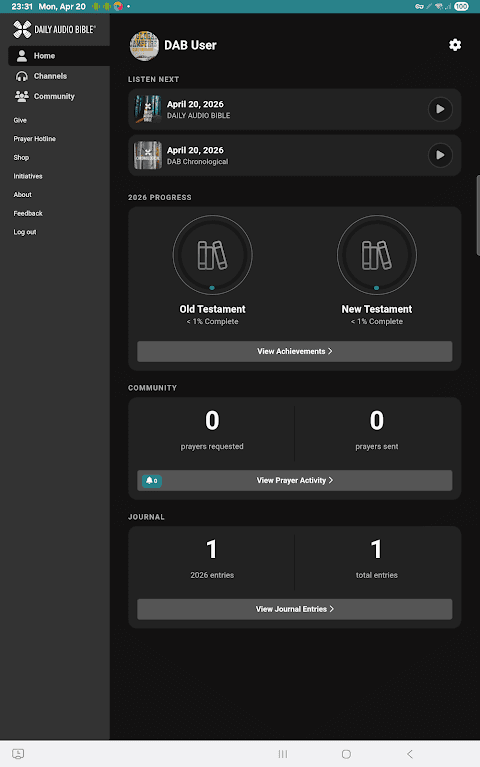The image size is (480, 767).
Task: Click the Channels headphones icon
Action: [22, 76]
